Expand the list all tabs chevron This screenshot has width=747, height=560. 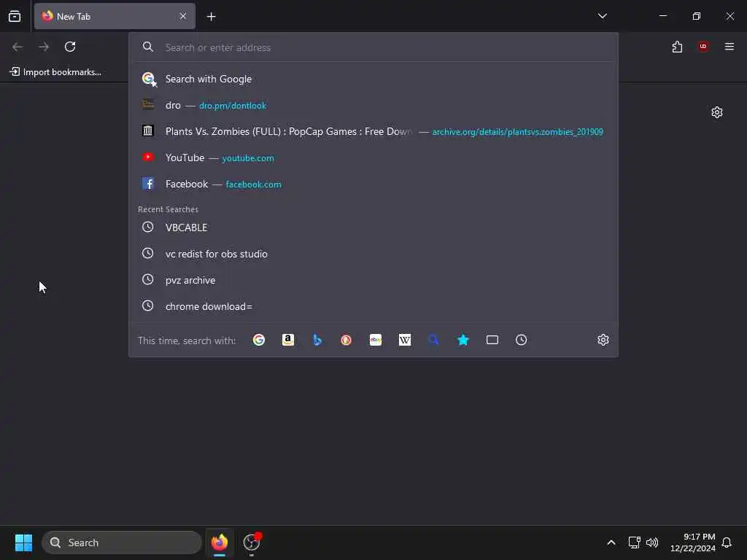(602, 16)
